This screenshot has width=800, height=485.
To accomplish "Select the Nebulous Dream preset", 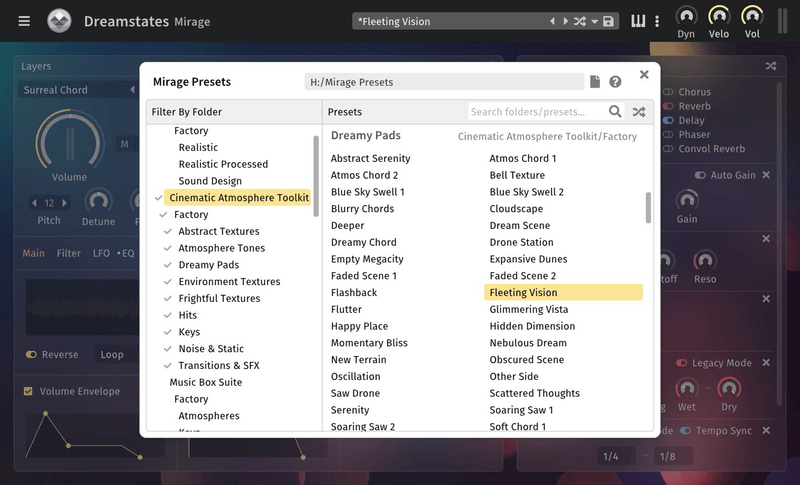I will coord(528,343).
